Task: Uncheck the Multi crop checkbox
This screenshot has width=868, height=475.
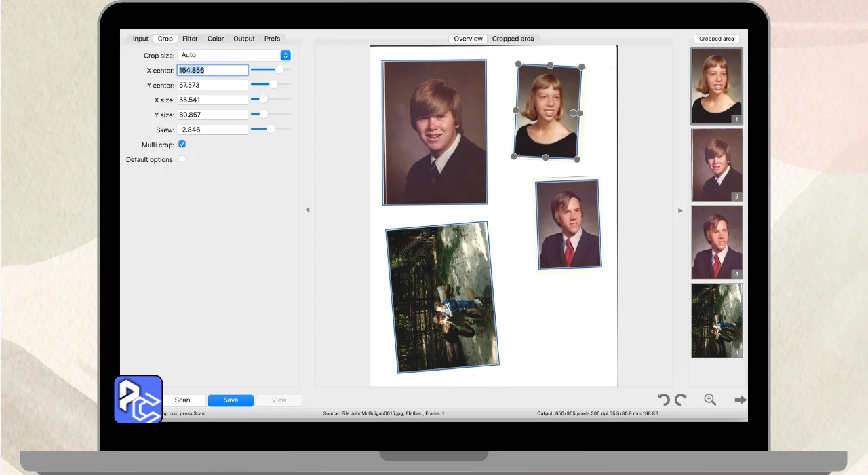Action: pyautogui.click(x=182, y=145)
